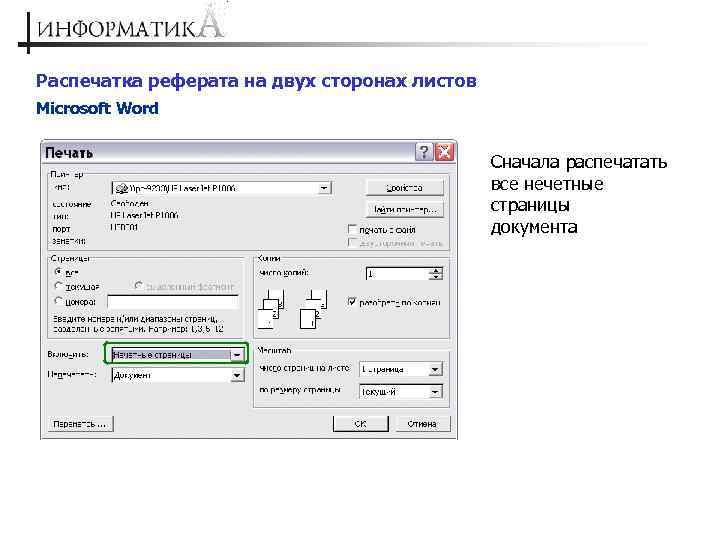Decrease copies with the down arrow
The height and width of the screenshot is (540, 720).
[436, 277]
